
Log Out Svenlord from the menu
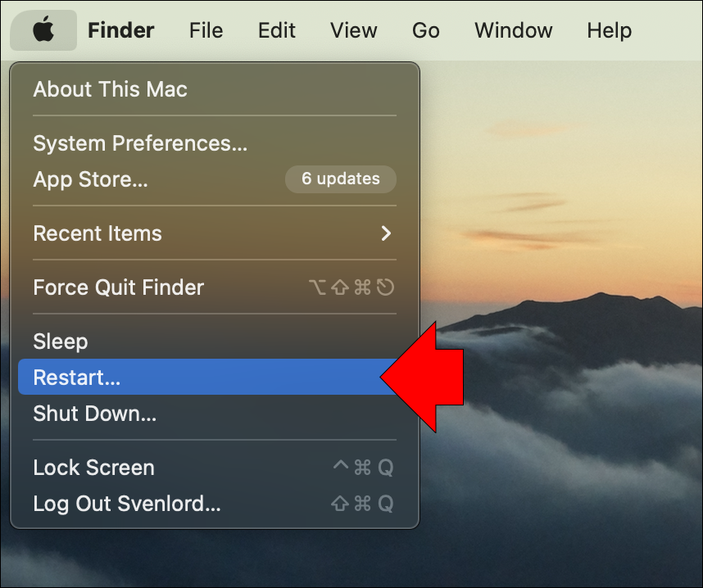127,504
